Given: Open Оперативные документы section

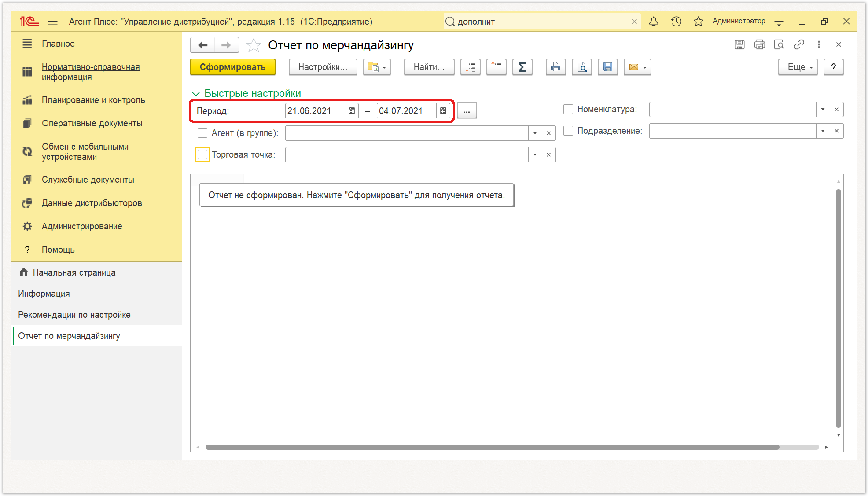Looking at the screenshot, I should (92, 123).
